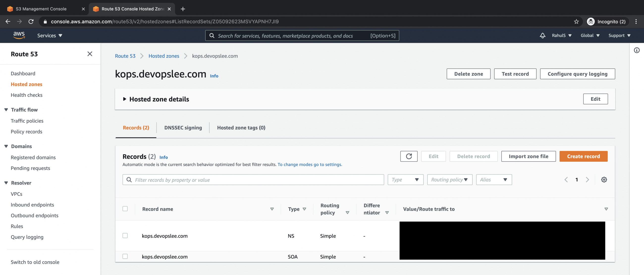644x275 pixels.
Task: Click the Info link beside zone title
Action: [214, 76]
